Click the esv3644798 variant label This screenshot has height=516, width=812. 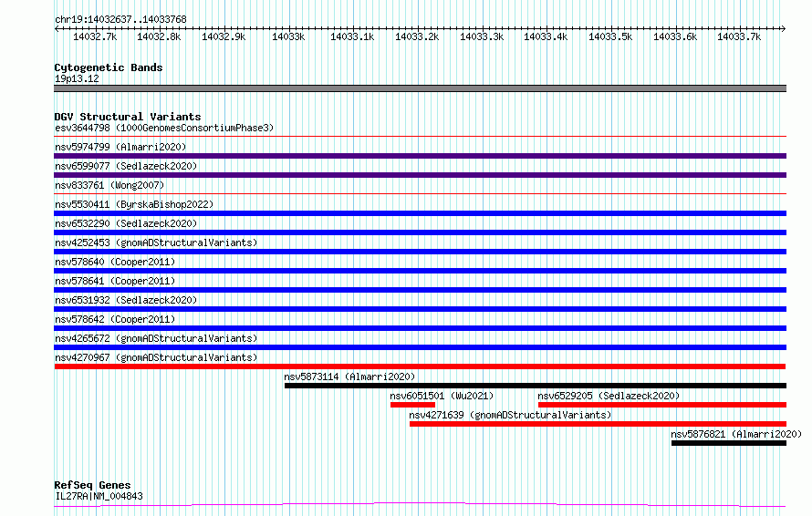coord(163,128)
